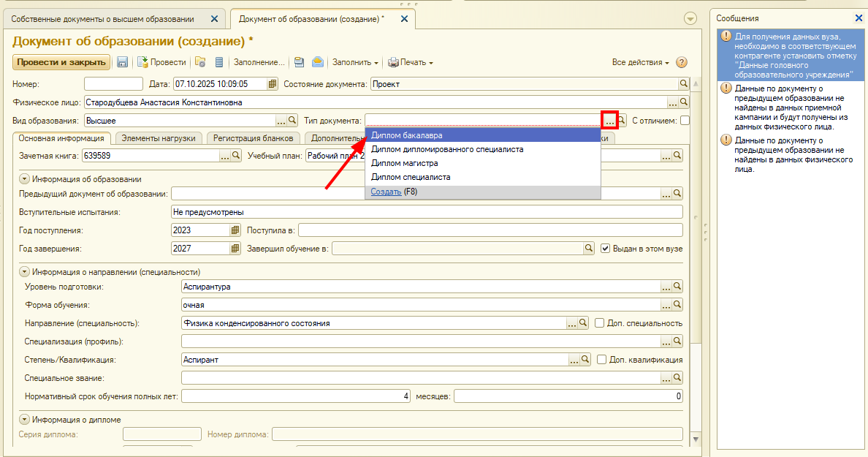
Task: Click the save (floppy disk) icon
Action: tap(123, 63)
